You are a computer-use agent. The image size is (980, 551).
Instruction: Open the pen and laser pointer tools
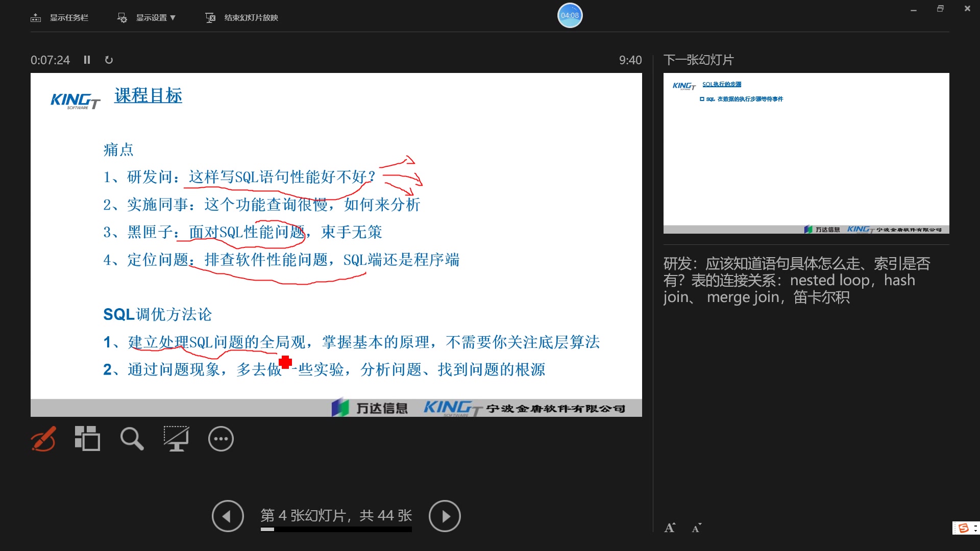(x=43, y=439)
